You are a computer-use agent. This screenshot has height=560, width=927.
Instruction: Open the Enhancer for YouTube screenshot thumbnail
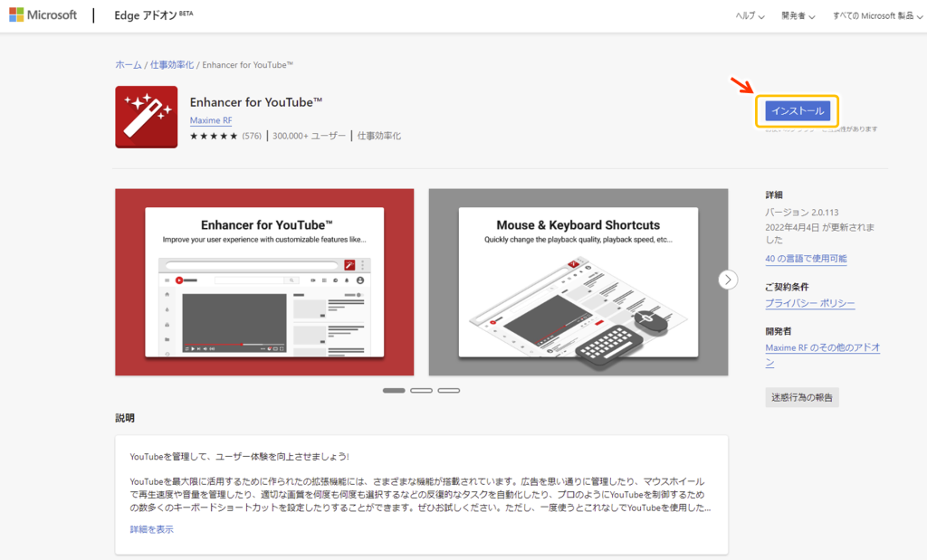[x=264, y=281]
